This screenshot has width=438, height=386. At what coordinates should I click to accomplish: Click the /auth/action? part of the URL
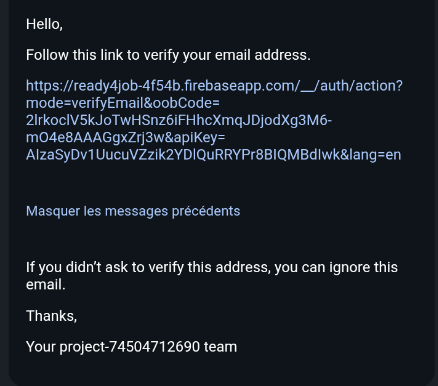pos(361,86)
